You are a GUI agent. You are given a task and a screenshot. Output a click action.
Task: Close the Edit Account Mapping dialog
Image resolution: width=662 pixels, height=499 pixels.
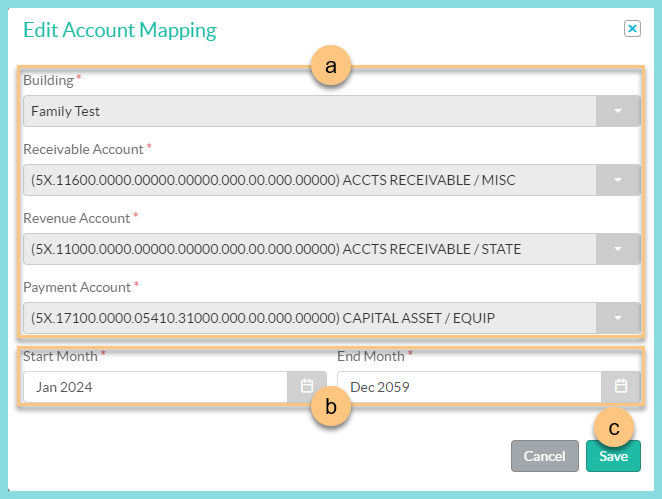[632, 29]
